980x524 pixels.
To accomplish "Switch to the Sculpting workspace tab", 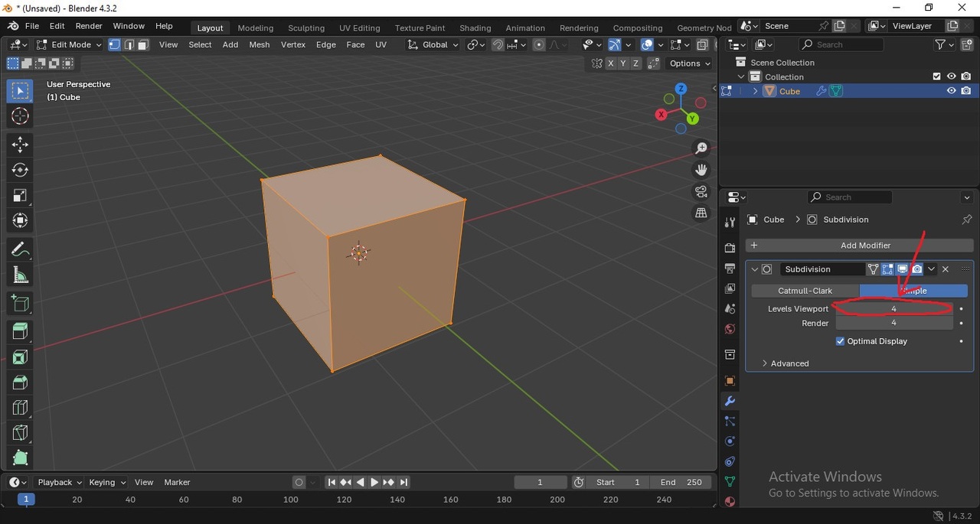I will (306, 28).
